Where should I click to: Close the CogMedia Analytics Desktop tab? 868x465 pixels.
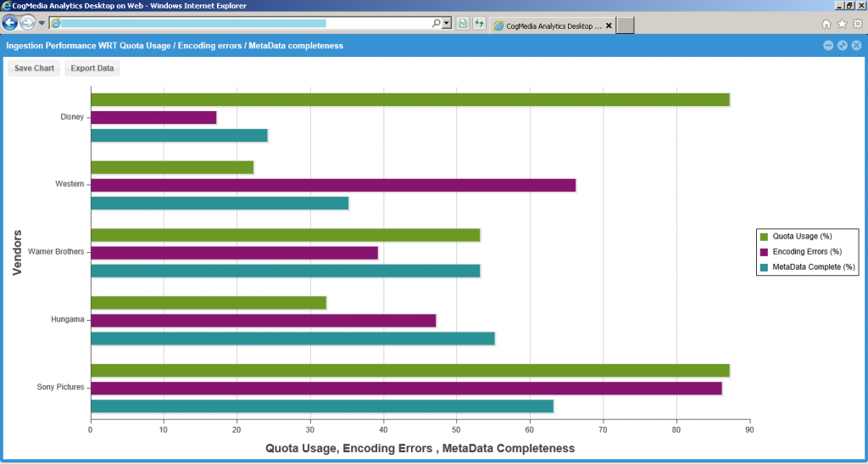click(x=609, y=25)
